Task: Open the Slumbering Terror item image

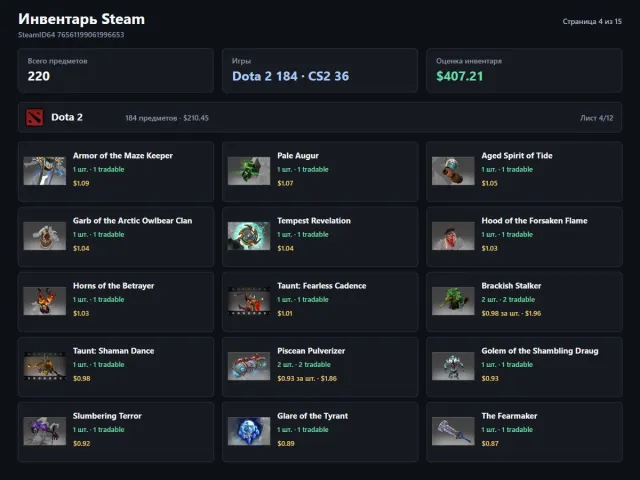Action: pos(44,431)
